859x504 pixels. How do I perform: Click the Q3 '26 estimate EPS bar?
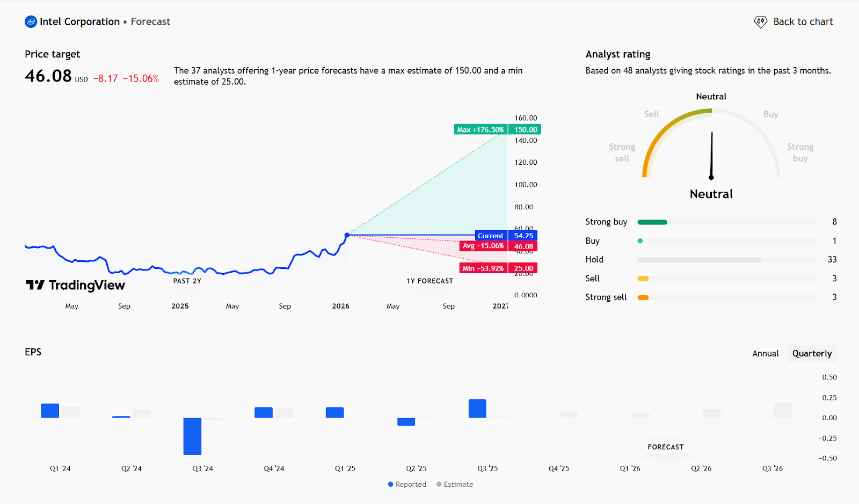(x=783, y=410)
